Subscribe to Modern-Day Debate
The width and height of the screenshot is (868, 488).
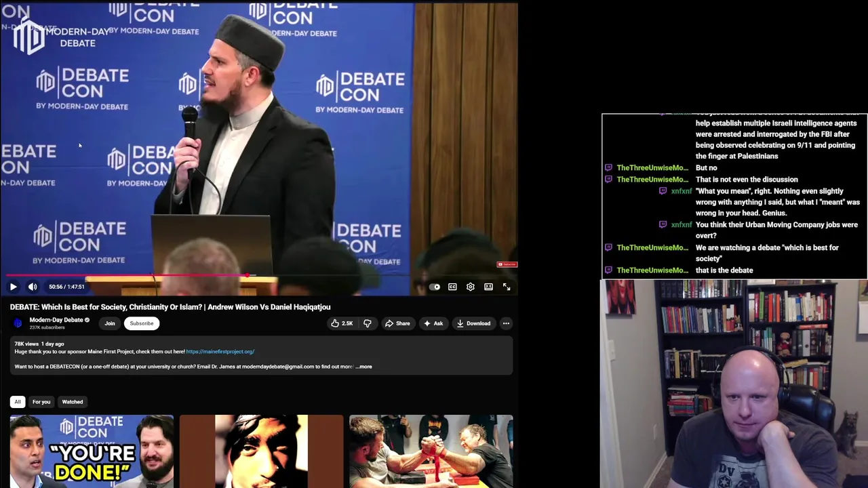coord(142,323)
